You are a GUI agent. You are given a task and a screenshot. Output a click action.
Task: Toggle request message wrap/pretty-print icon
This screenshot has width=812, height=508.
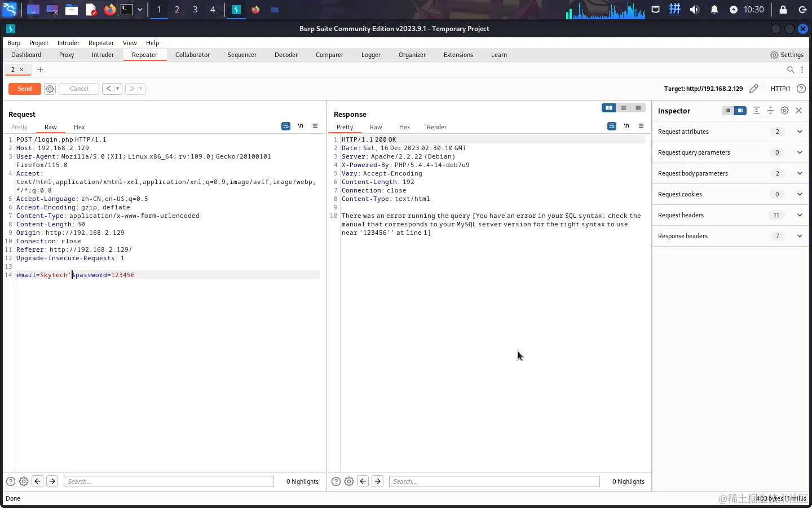[x=286, y=126]
